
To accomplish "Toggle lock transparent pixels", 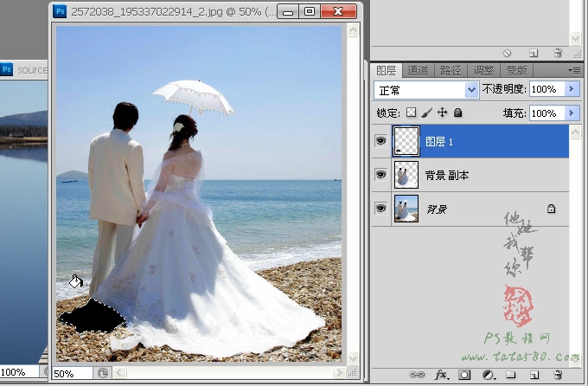I will 412,113.
